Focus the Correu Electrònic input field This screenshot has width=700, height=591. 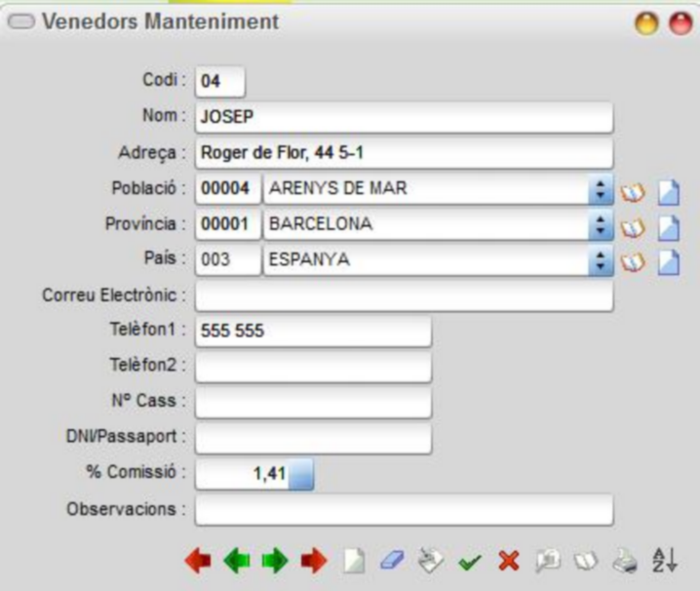pos(404,296)
